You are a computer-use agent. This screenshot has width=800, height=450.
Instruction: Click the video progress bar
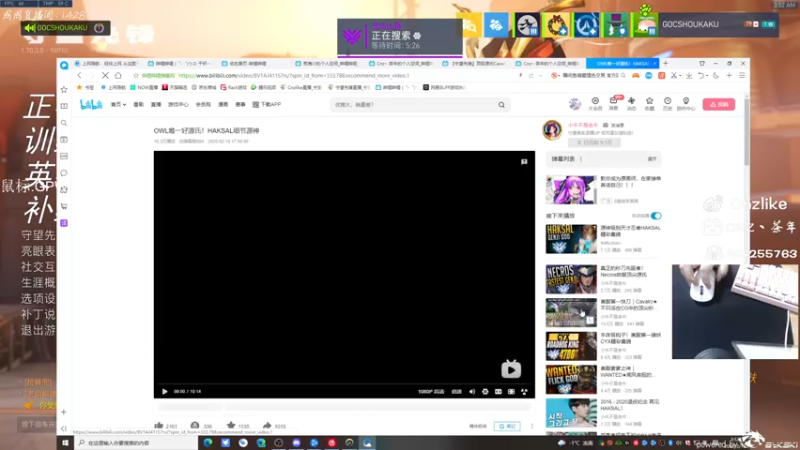(x=344, y=383)
